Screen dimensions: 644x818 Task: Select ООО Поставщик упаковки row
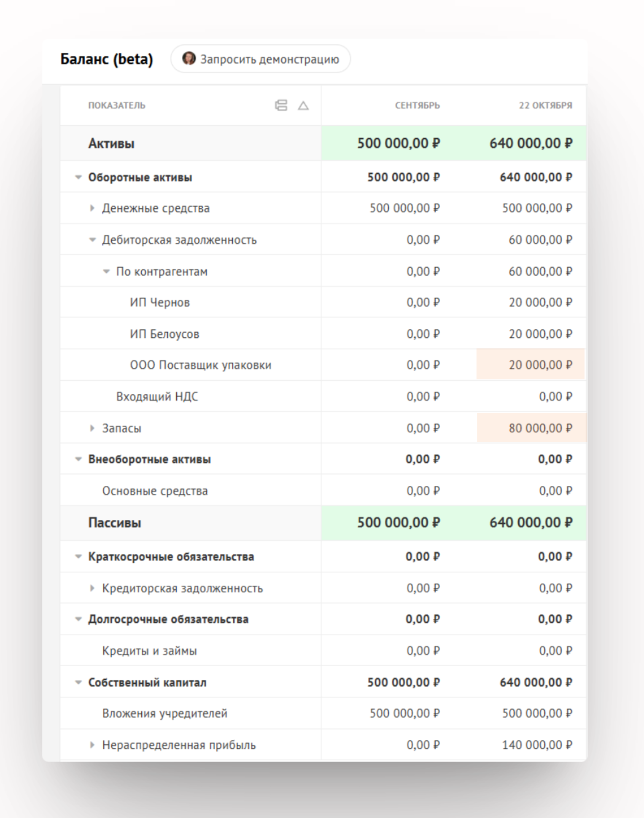(200, 365)
